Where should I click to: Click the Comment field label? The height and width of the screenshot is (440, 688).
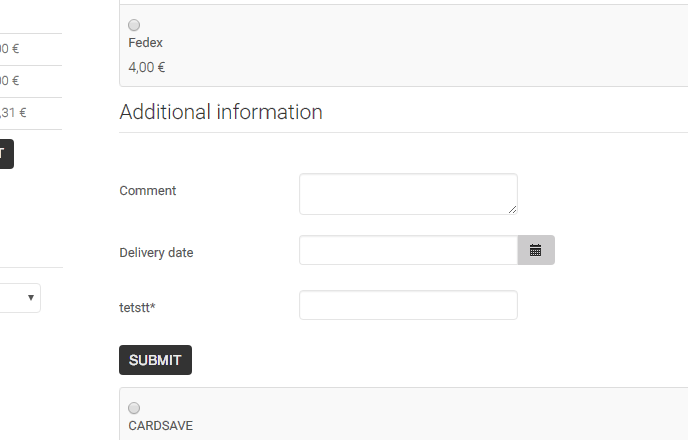pyautogui.click(x=147, y=191)
